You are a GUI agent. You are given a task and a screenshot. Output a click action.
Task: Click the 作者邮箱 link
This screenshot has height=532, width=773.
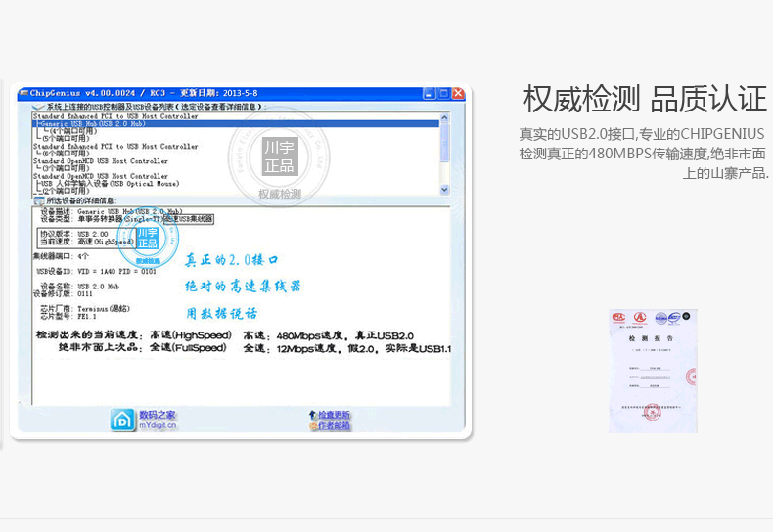pyautogui.click(x=334, y=425)
